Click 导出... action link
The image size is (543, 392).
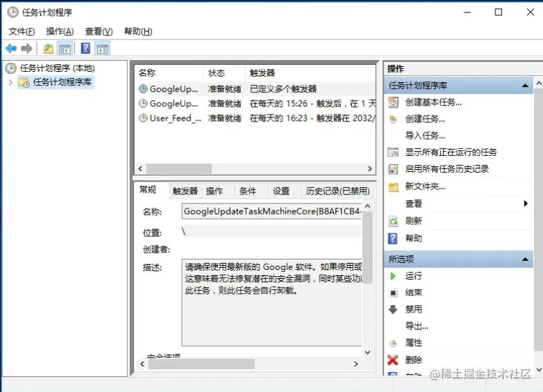click(417, 326)
